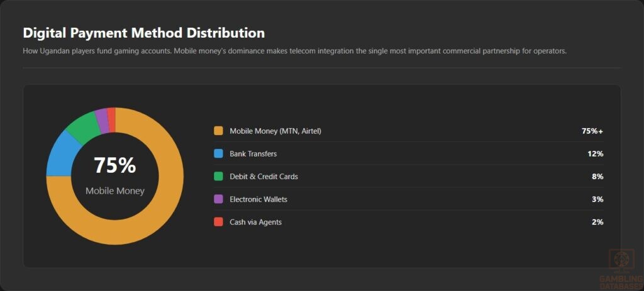This screenshot has height=291, width=644.
Task: Click the 'Mobile Money' caption inside the donut
Action: pyautogui.click(x=115, y=191)
